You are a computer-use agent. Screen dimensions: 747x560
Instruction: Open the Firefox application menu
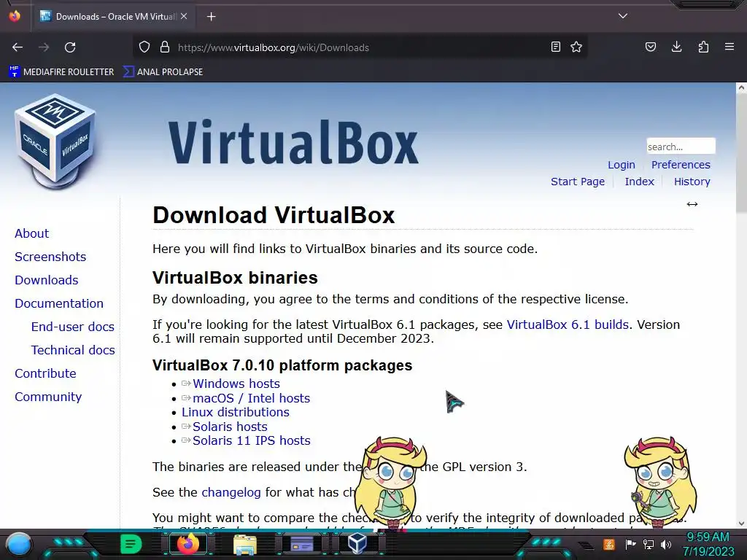[729, 47]
